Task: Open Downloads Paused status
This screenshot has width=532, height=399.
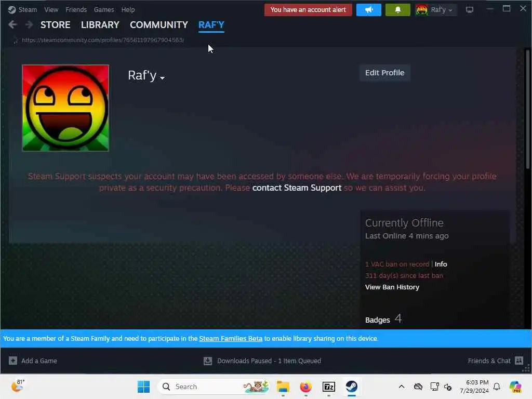Action: 269,361
